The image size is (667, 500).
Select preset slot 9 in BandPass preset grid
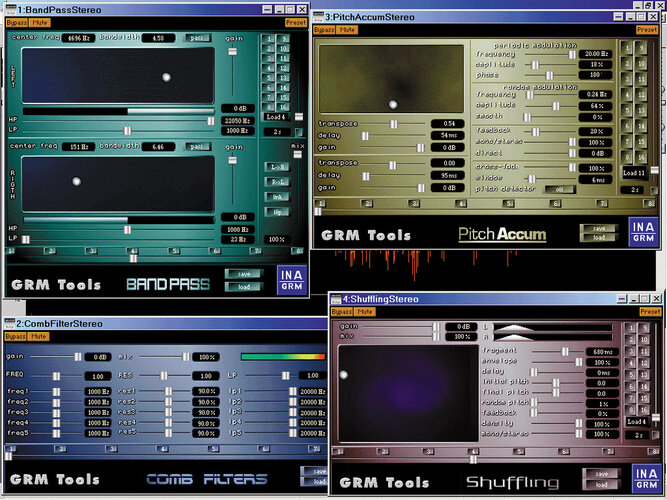tap(283, 39)
